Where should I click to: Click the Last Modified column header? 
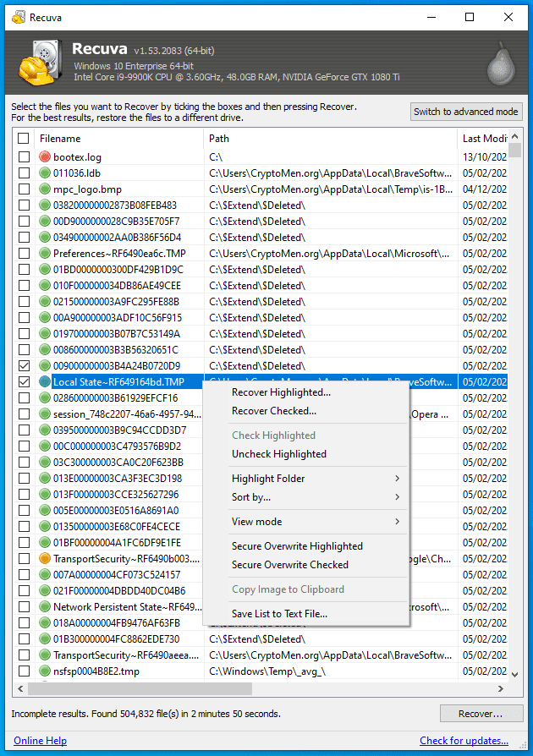click(x=483, y=139)
